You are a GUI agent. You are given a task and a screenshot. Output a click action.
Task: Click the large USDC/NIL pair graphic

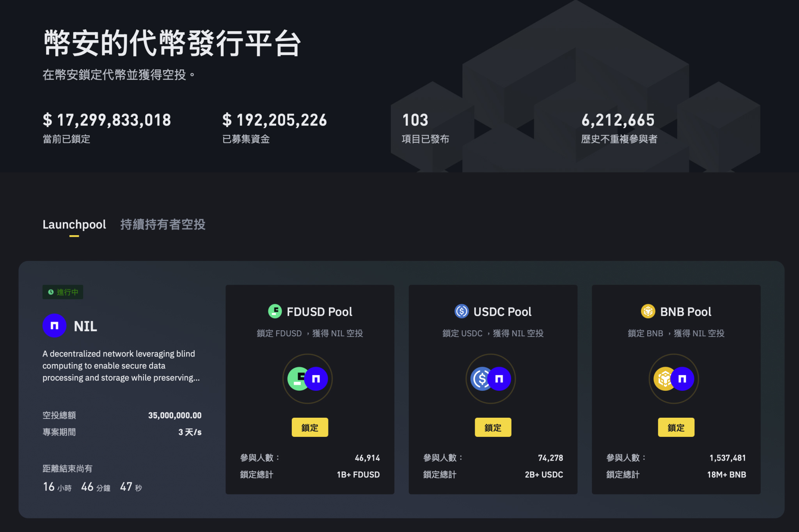[x=491, y=378]
